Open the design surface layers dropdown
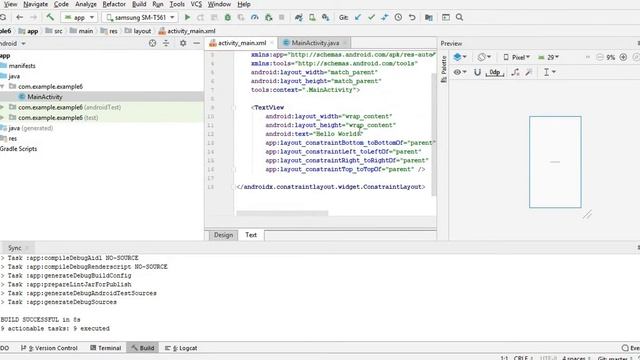Screen dimensions: 640x360 [x=460, y=57]
